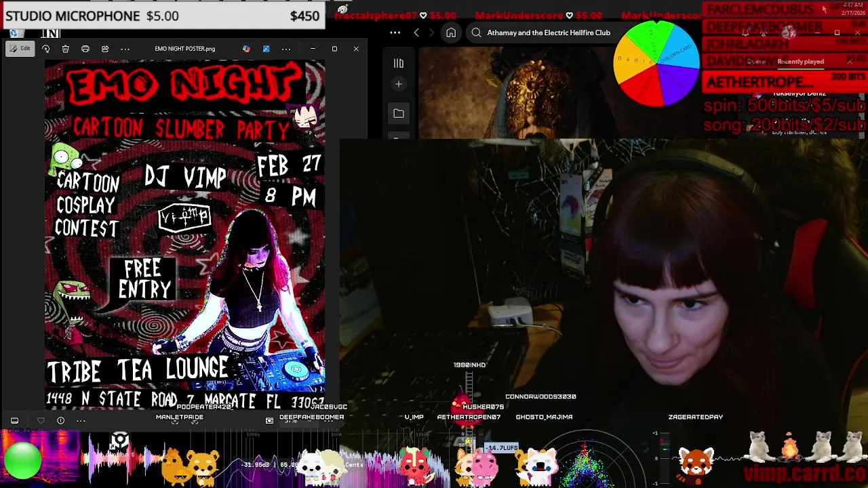
Task: Click the Fit to window icon in the Photos status bar
Action: tap(269, 421)
